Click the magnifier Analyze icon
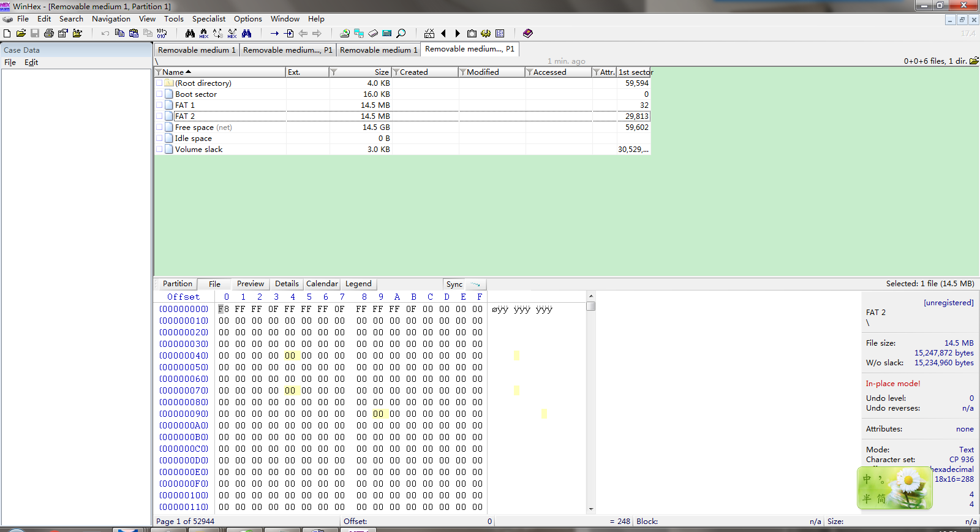 (x=401, y=33)
